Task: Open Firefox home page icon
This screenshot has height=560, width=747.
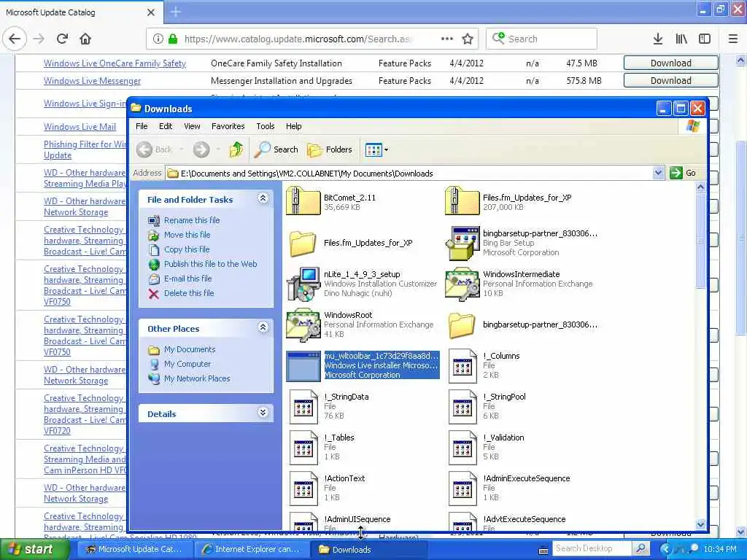Action: tap(85, 39)
